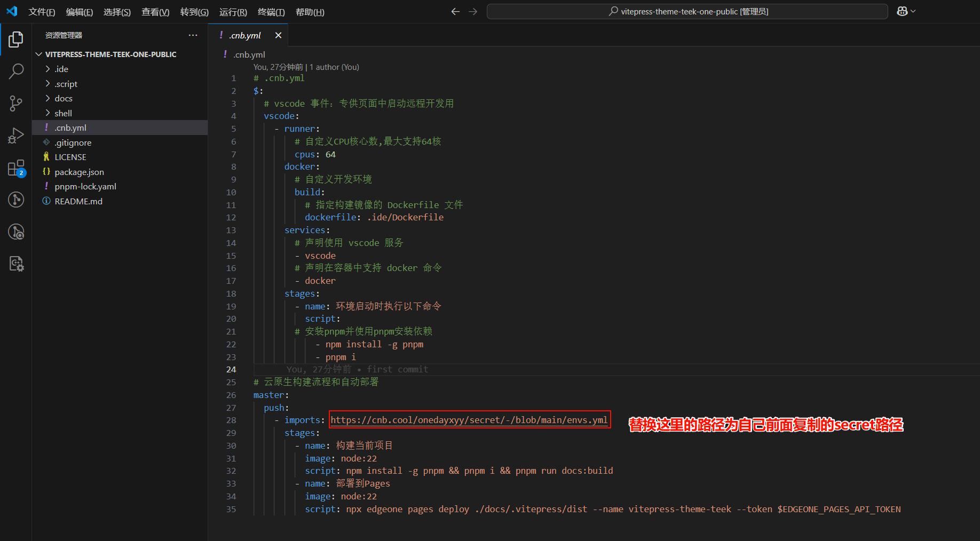
Task: Open the 终端(T) menu
Action: [x=271, y=12]
